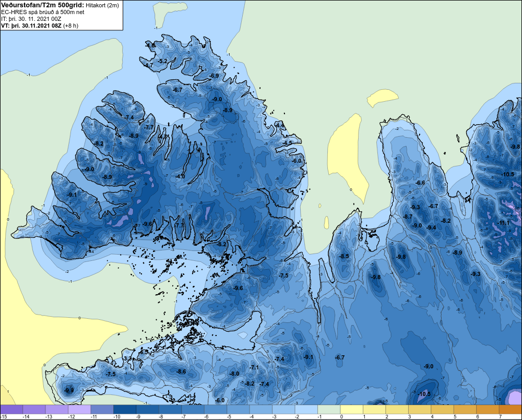Viewport: 522px width, 420px height.
Task: Pick the legend swatch between 2 and 3
Action: coord(397,410)
